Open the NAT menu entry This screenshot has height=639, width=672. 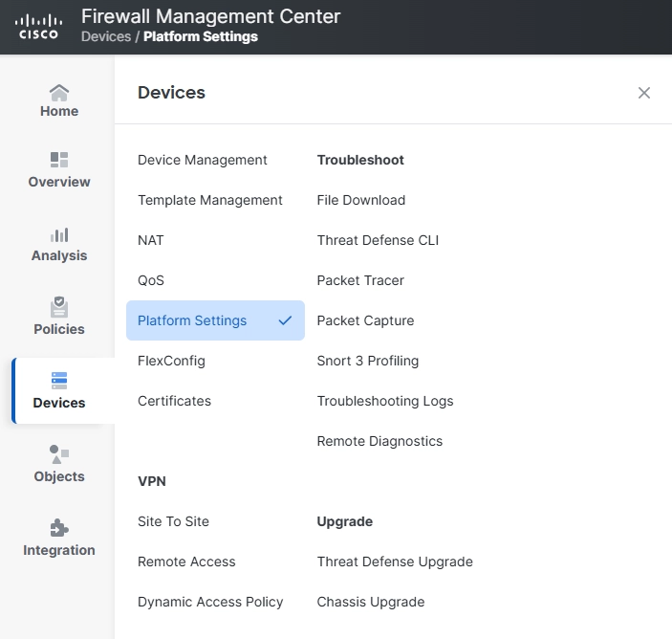point(150,240)
